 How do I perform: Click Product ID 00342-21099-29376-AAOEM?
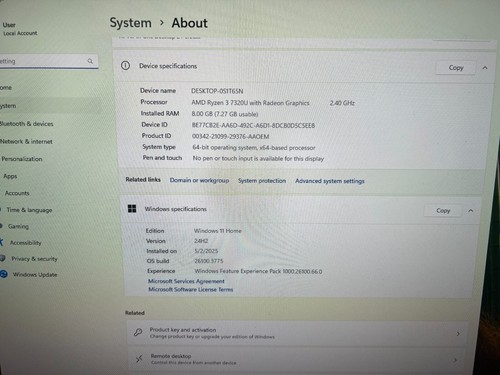coord(231,136)
